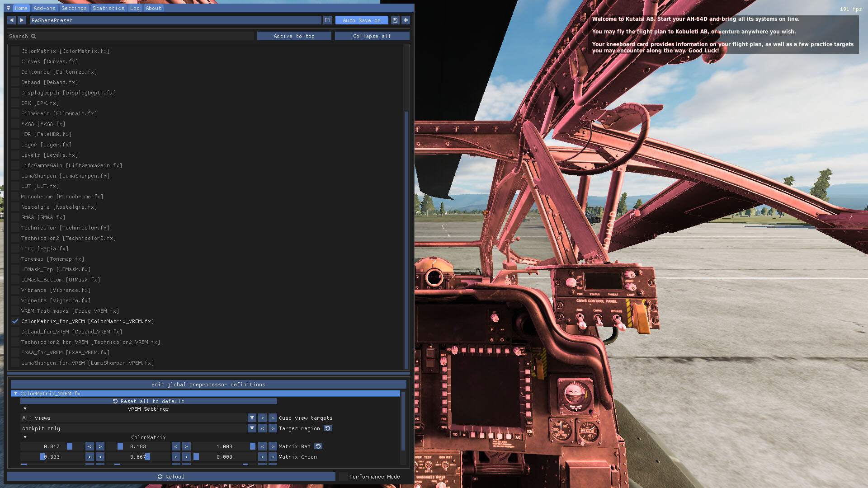Increase Matrix Green second value 0.667
Viewport: 868px width, 488px height.
[x=186, y=457]
